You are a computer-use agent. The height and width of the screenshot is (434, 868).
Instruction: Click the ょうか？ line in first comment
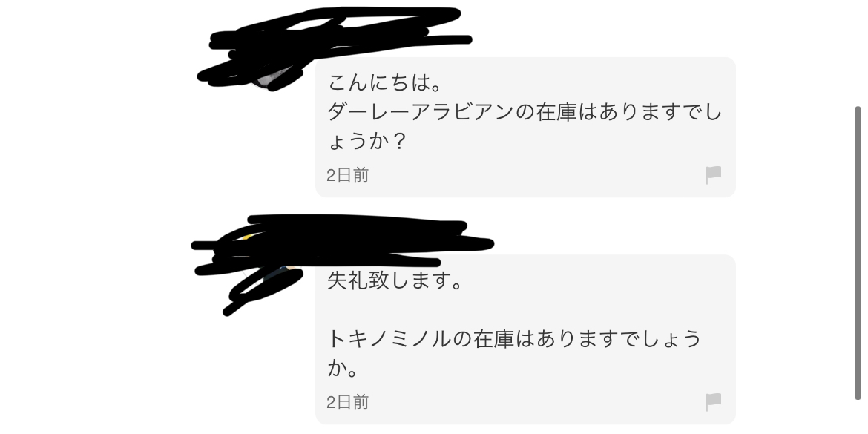pos(367,141)
